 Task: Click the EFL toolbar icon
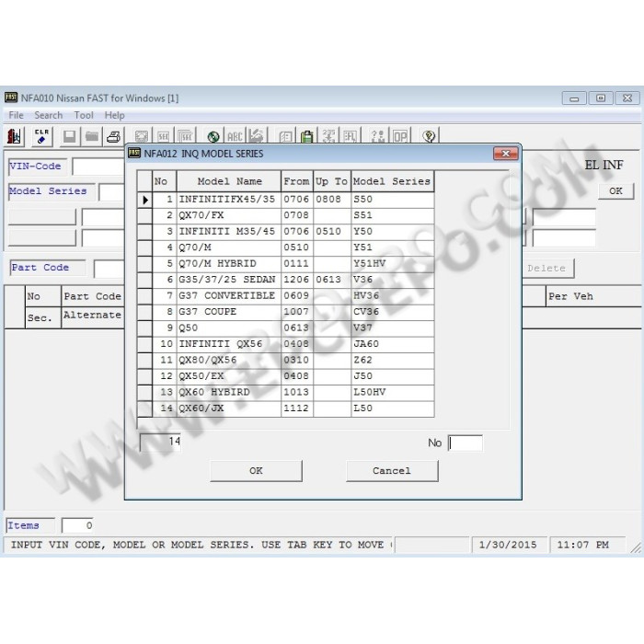coord(350,136)
